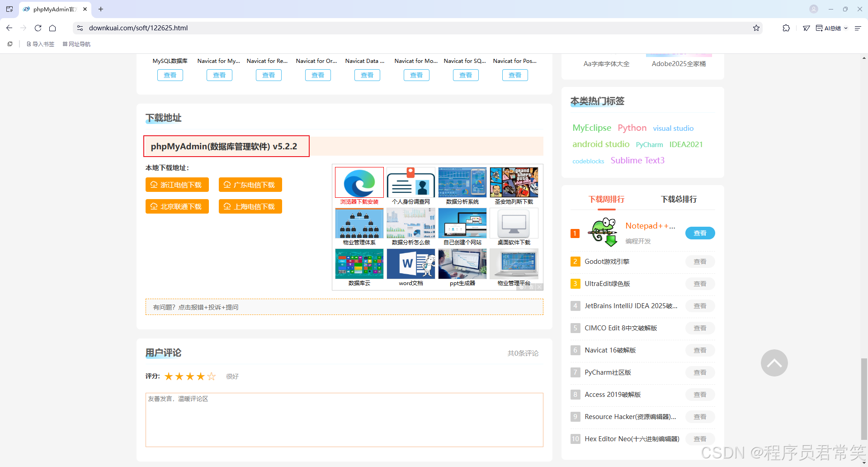This screenshot has height=467, width=868.
Task: Open the tab overview icon in title bar
Action: 9,9
